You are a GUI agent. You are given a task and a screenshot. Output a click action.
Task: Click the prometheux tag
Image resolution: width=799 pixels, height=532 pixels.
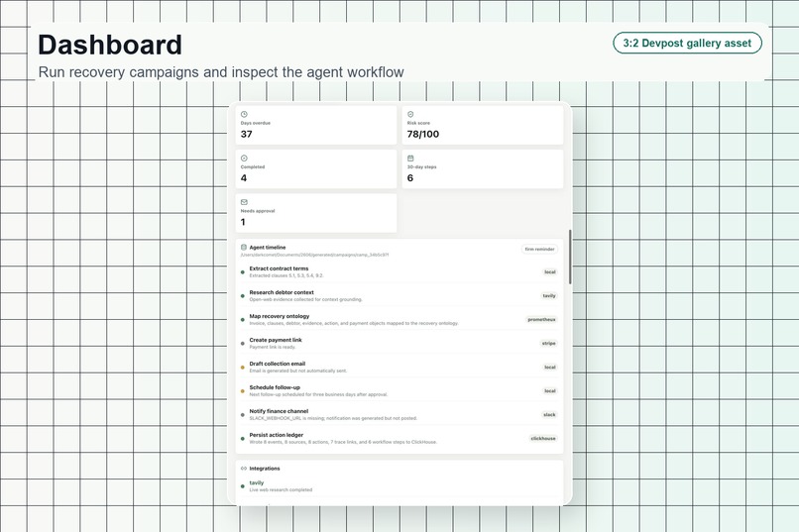coord(541,320)
